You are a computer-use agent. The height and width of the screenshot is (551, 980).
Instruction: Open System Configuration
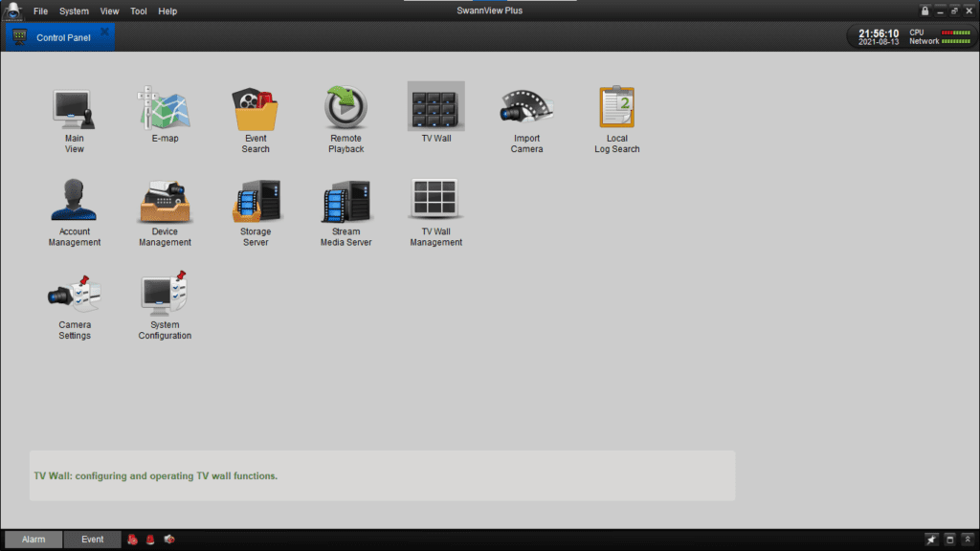tap(165, 293)
